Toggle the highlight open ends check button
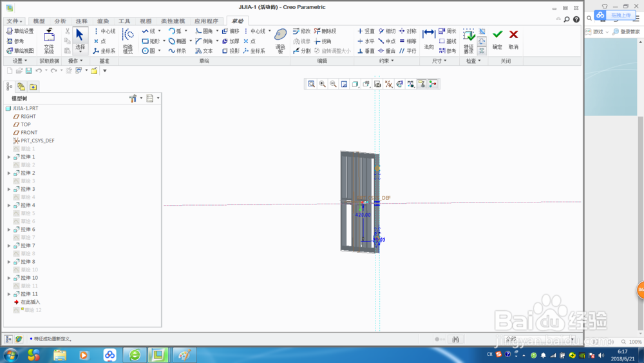The image size is (644, 363). click(x=482, y=41)
